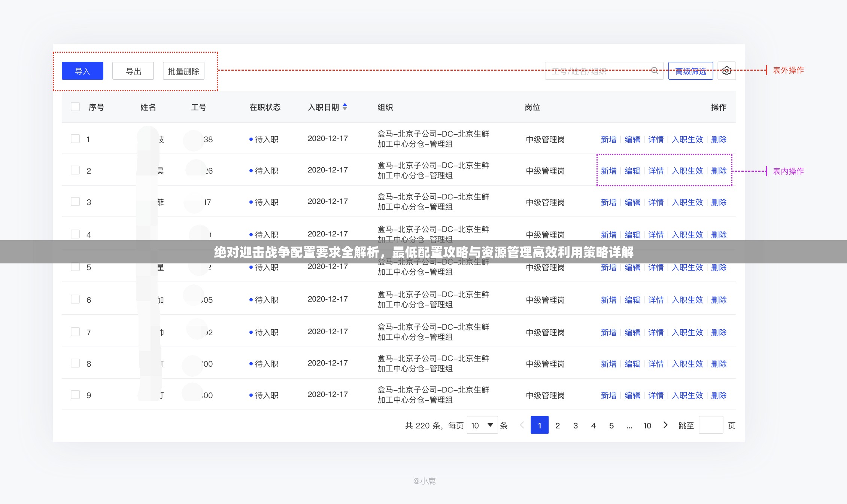Click 删除 in row 1

coord(719,139)
